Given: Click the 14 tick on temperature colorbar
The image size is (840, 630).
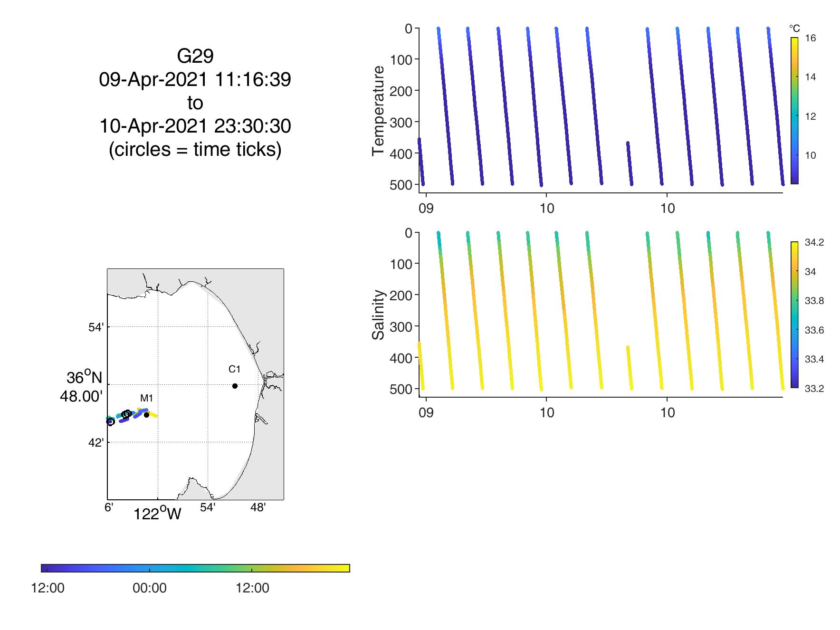Looking at the screenshot, I should pyautogui.click(x=811, y=77).
